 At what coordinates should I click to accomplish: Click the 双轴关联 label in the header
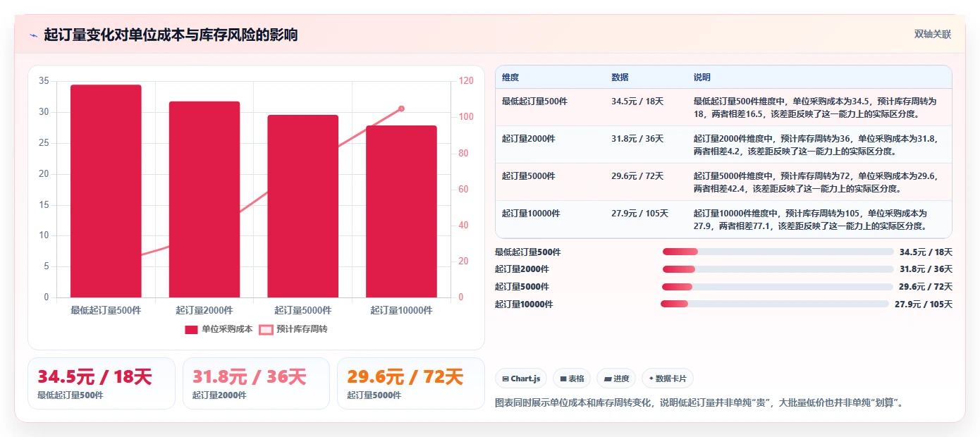933,35
